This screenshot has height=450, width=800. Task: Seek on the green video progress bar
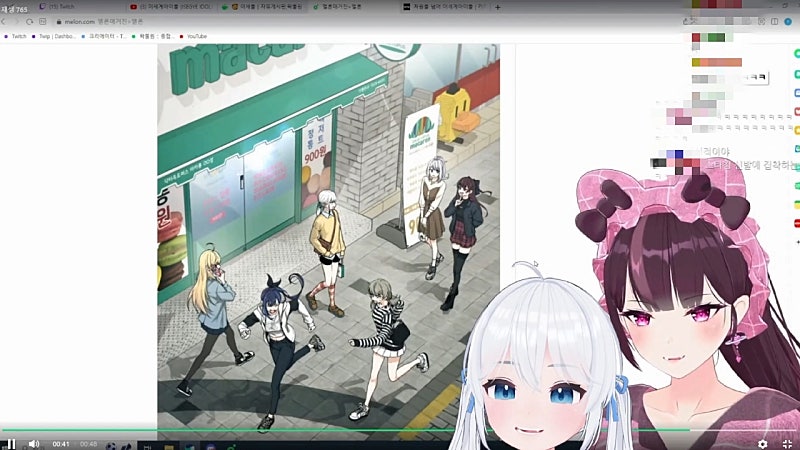point(345,430)
